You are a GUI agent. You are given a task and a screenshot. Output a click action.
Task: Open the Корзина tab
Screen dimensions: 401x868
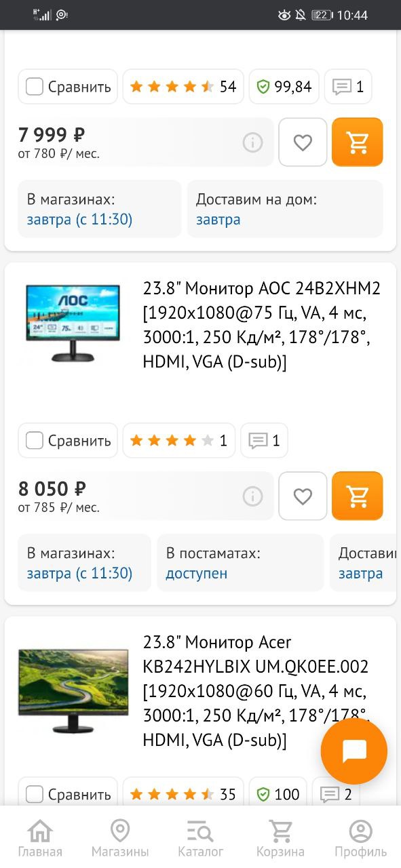click(280, 839)
